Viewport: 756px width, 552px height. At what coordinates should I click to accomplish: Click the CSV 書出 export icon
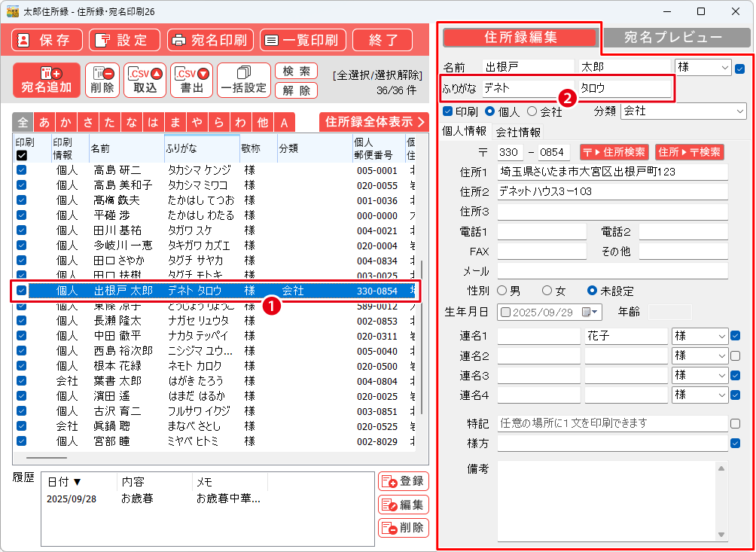point(191,80)
